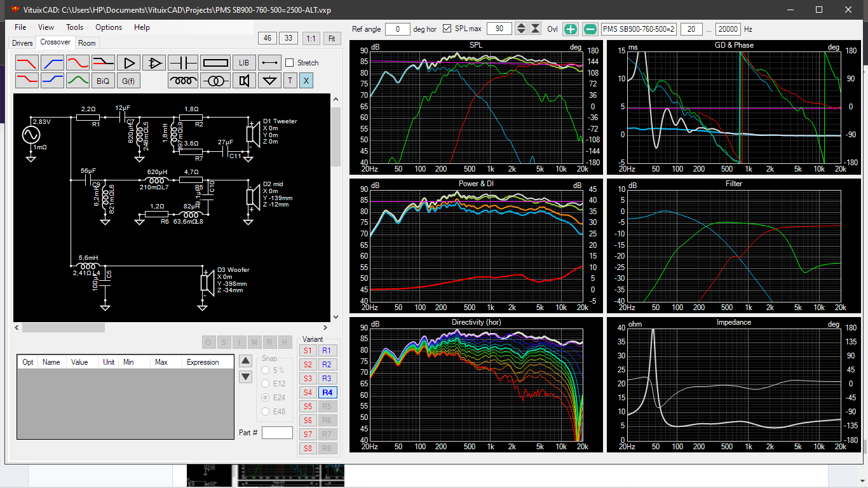Image resolution: width=868 pixels, height=488 pixels.
Task: Switch to the Room tab
Action: (87, 43)
